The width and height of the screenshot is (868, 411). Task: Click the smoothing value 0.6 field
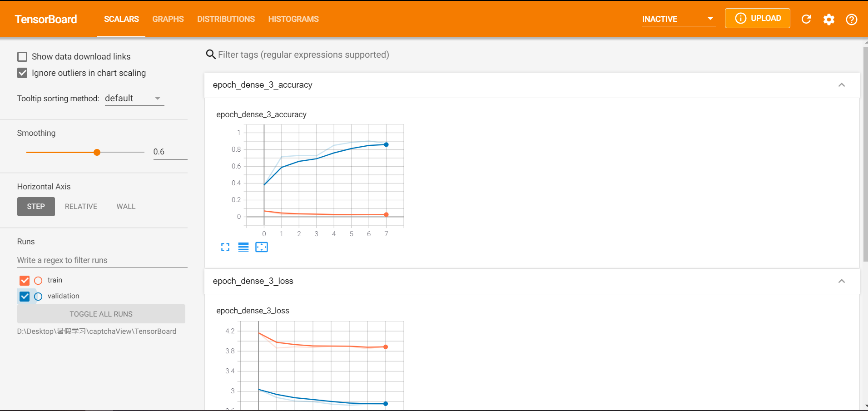click(170, 152)
